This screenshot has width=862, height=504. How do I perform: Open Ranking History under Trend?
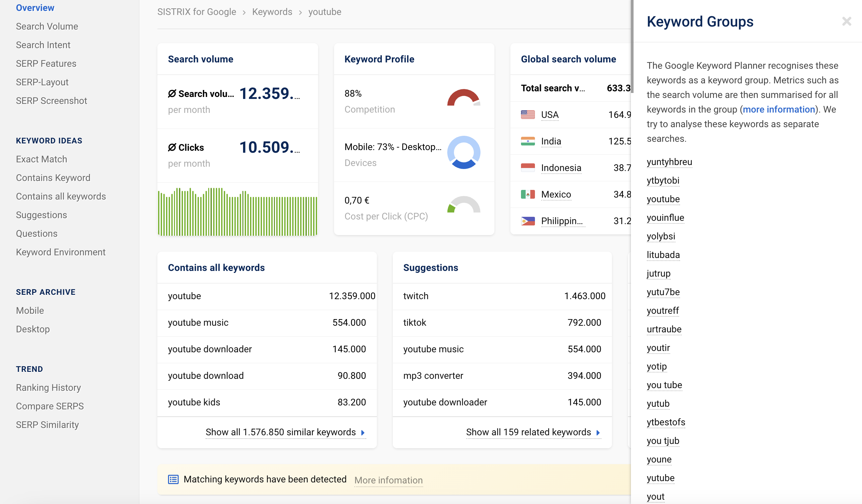pos(48,387)
